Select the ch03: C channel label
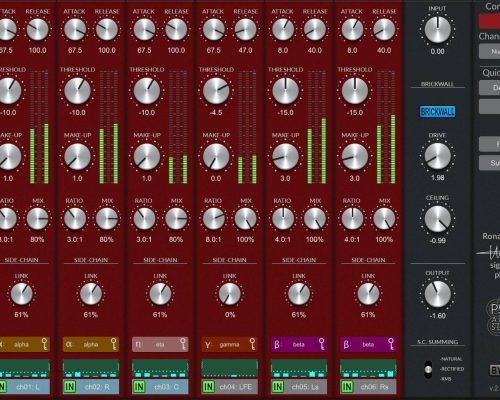This screenshot has height=400, width=500. (167, 387)
